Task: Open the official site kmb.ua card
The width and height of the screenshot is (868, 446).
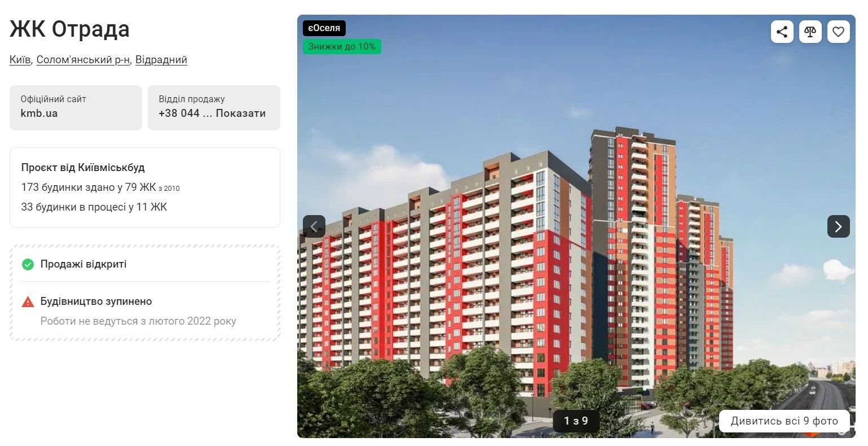Action: [76, 108]
